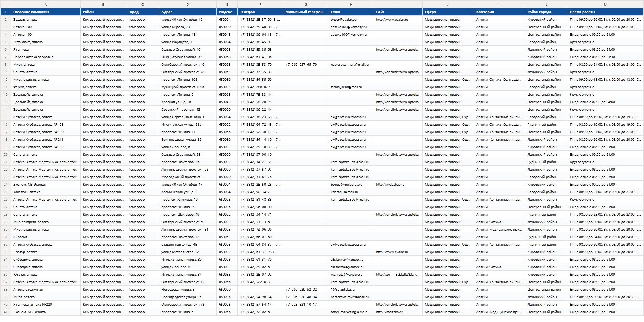Click the 'Район города' header cell
Screen dimensions: 644x322
click(547, 12)
